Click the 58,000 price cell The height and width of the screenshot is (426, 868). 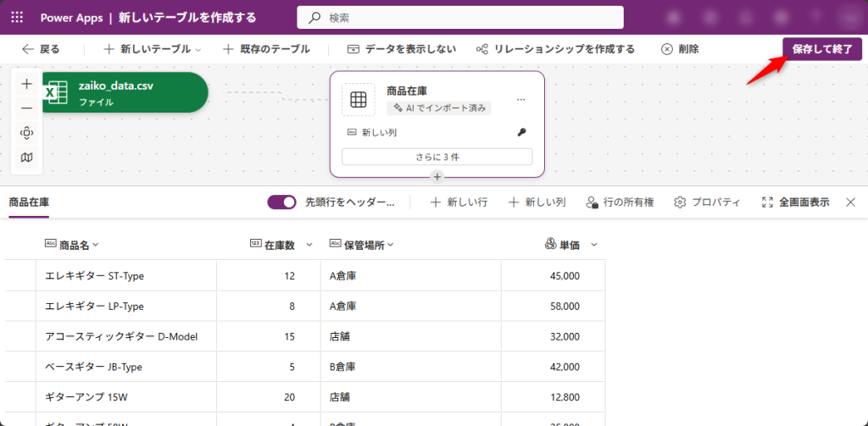point(553,306)
